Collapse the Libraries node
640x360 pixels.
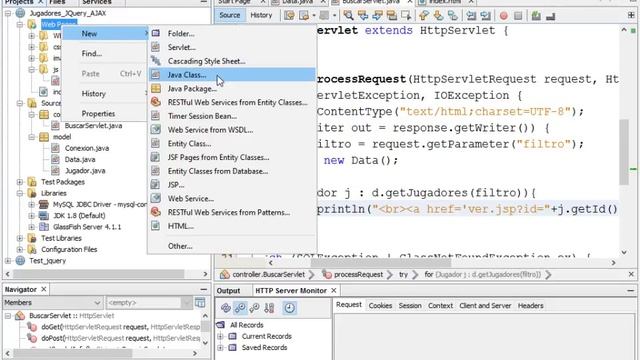[20, 193]
